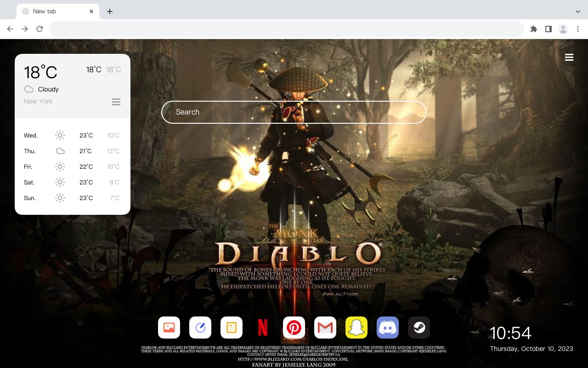Click the search magnifier icon
Screen dimensions: 588x368
[407, 112]
